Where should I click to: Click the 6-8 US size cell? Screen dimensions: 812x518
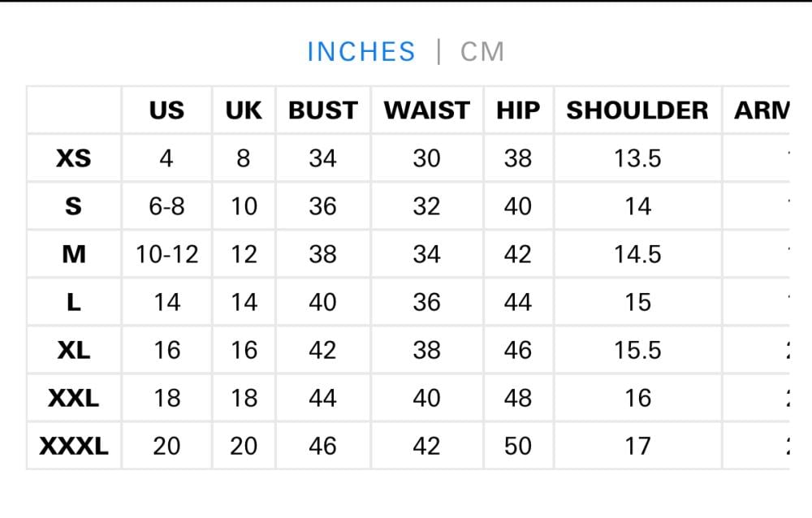tap(166, 206)
